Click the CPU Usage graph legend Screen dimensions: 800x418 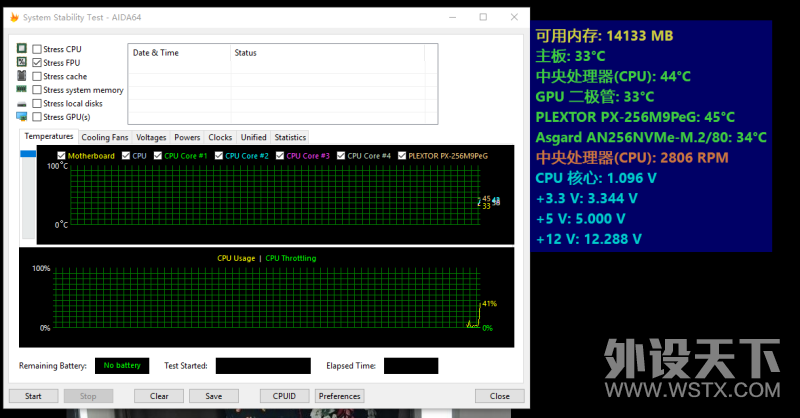236,258
